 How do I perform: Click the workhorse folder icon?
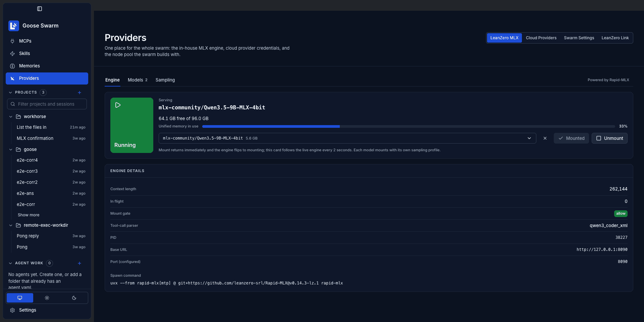point(18,117)
